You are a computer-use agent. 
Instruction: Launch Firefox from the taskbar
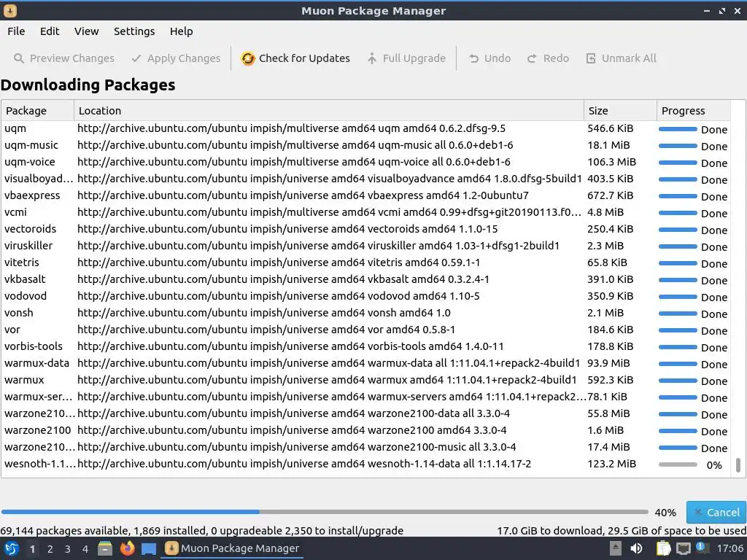click(x=127, y=548)
